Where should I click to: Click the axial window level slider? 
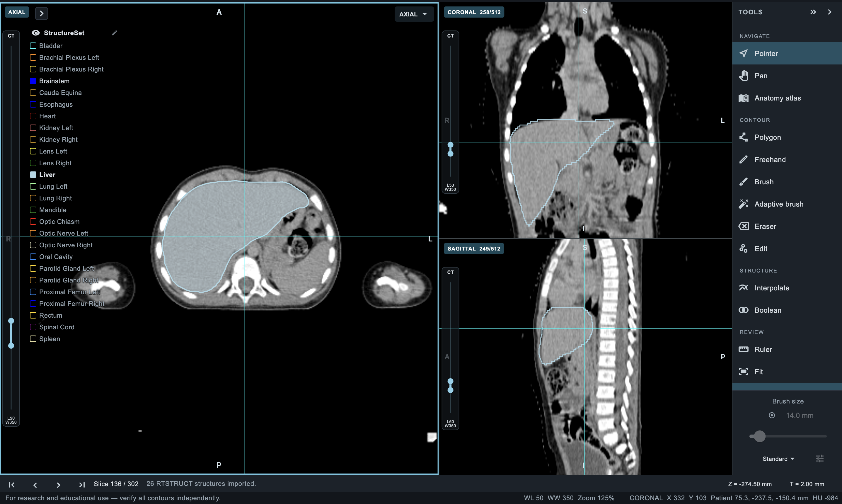pos(11,333)
